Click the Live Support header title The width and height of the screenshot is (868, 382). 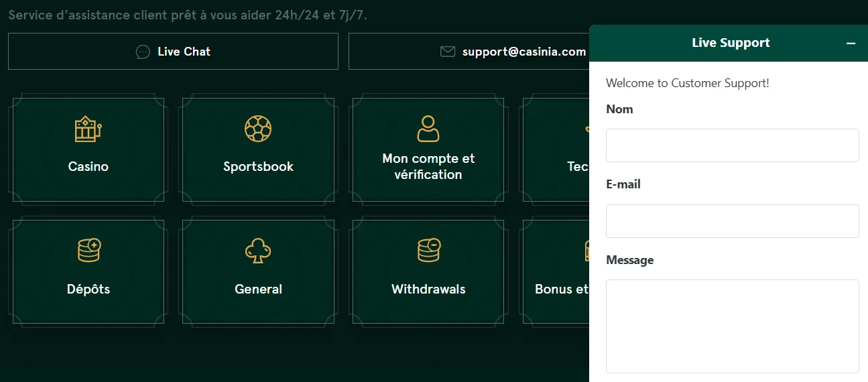pos(731,43)
